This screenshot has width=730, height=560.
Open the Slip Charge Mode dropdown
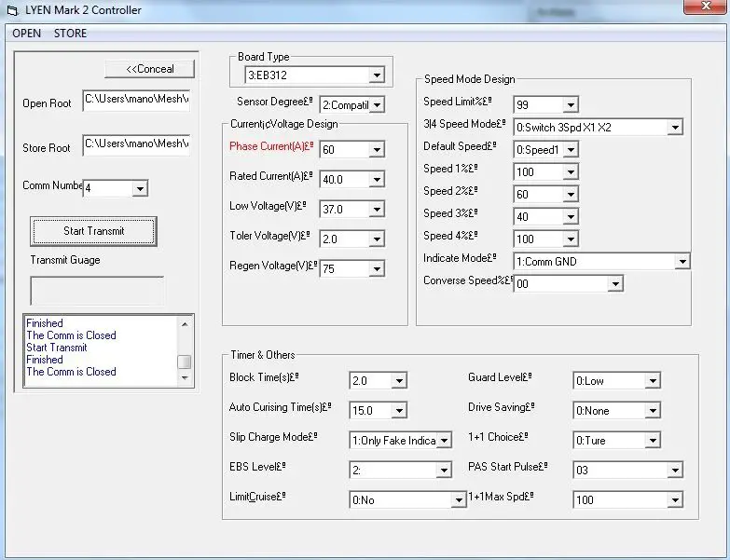tap(444, 441)
